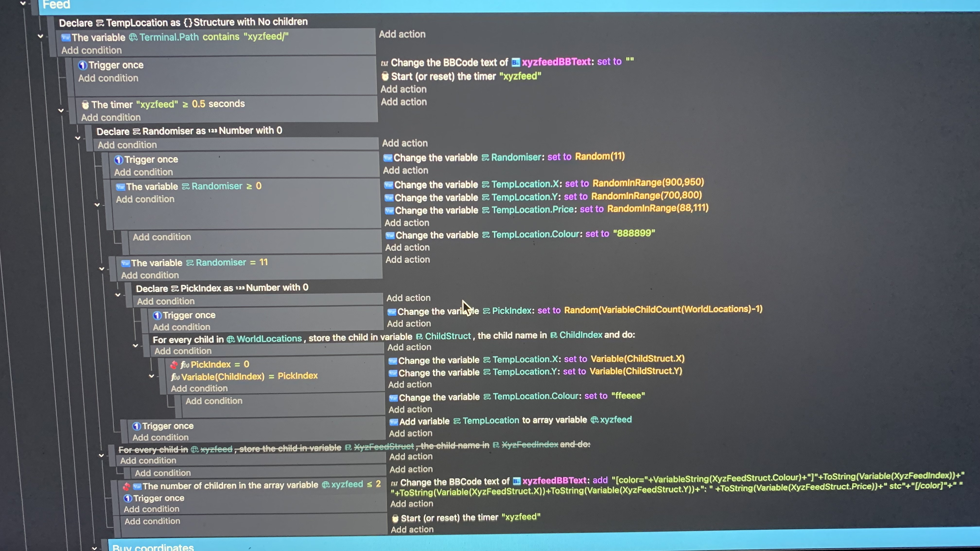
Task: Click Add condition under Randomiser ≥ 0
Action: click(x=145, y=199)
